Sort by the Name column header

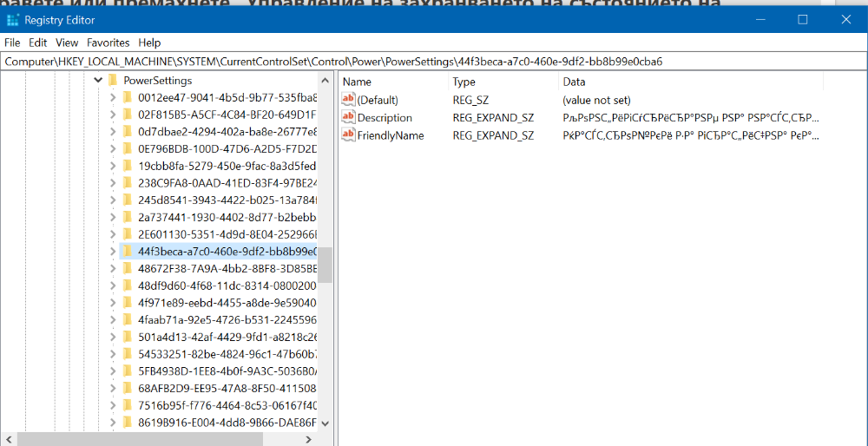point(393,82)
